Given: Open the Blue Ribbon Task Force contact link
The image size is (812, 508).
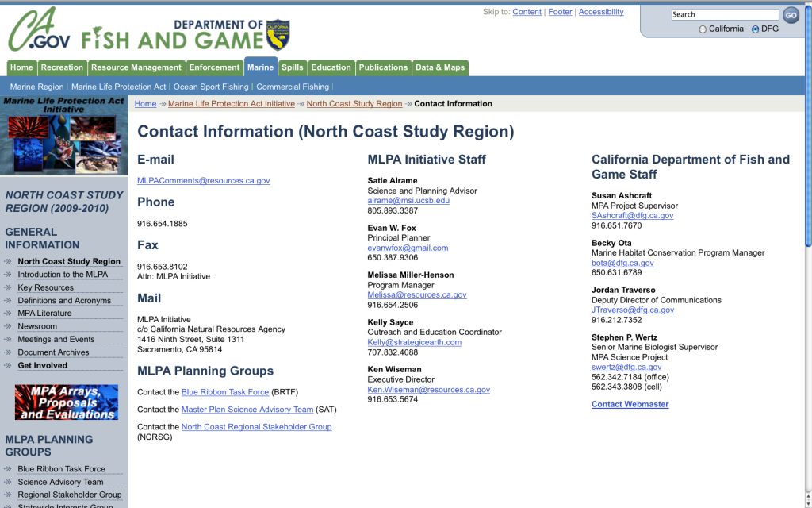Looking at the screenshot, I should [225, 392].
